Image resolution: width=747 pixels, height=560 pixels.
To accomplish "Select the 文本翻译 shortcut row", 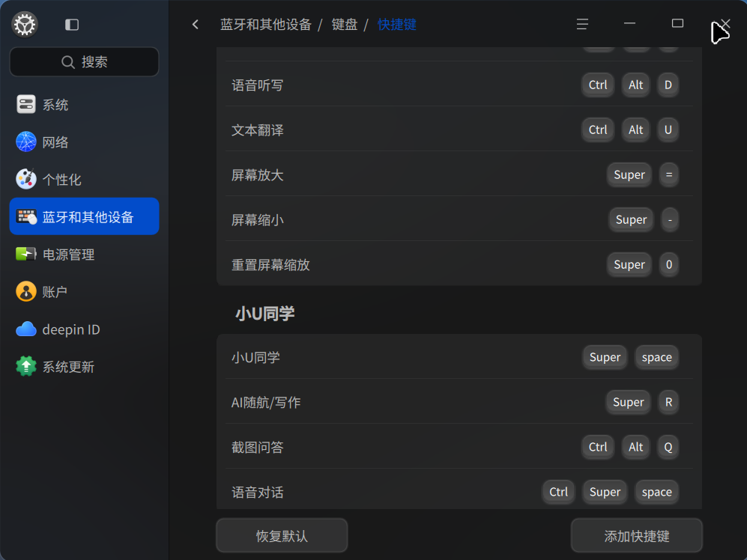I will 459,130.
